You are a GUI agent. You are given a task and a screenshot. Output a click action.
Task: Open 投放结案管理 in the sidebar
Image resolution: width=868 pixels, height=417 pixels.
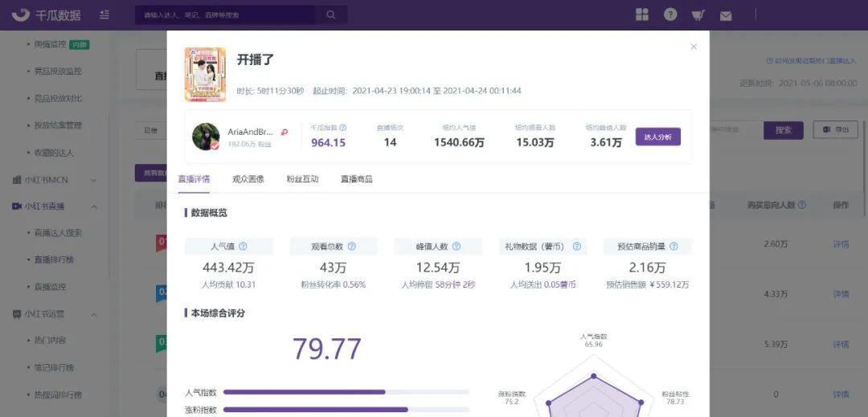58,125
